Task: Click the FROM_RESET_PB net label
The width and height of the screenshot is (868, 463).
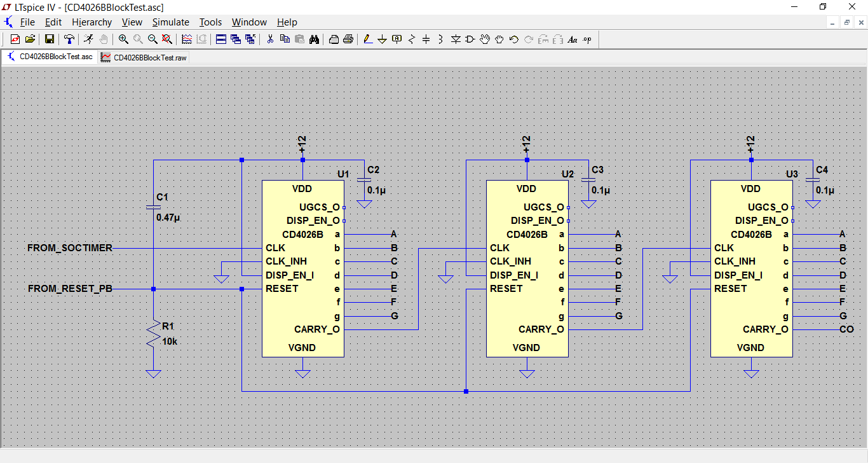Action: coord(70,289)
